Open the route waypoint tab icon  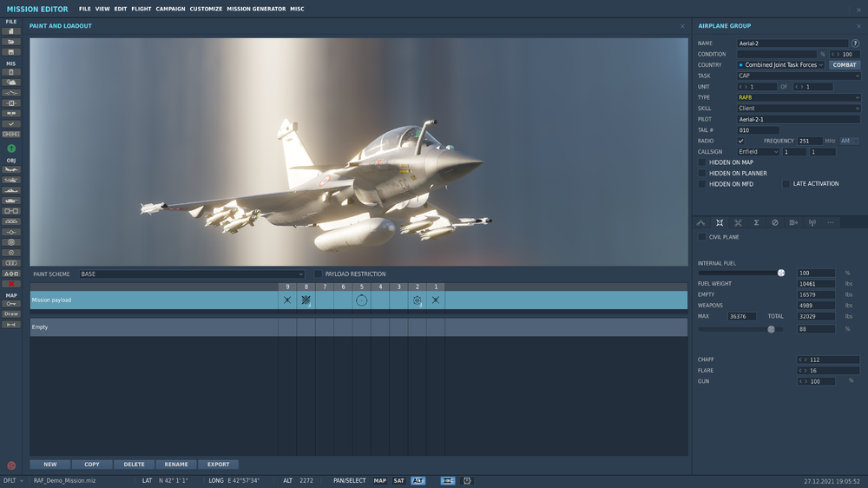(x=700, y=222)
